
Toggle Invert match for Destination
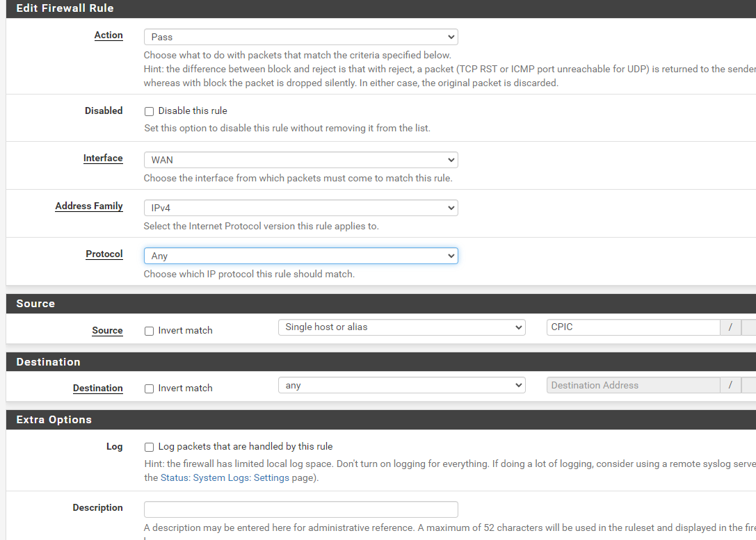tap(149, 388)
